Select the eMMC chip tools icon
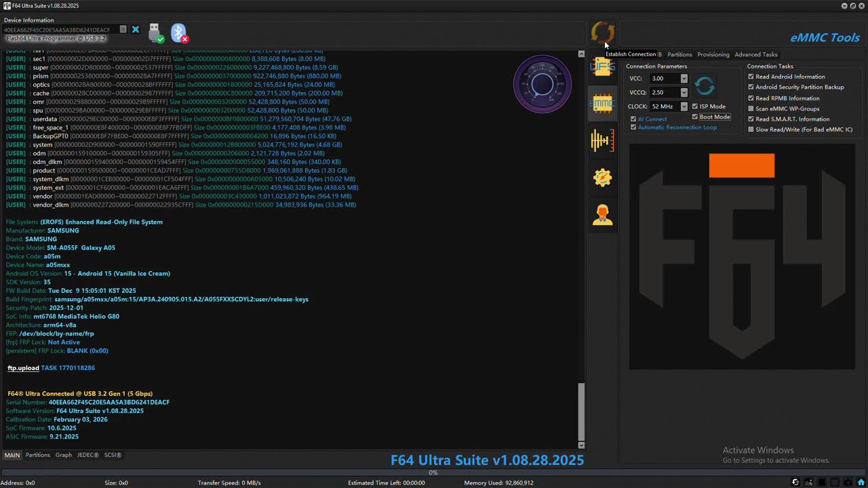 [x=602, y=104]
